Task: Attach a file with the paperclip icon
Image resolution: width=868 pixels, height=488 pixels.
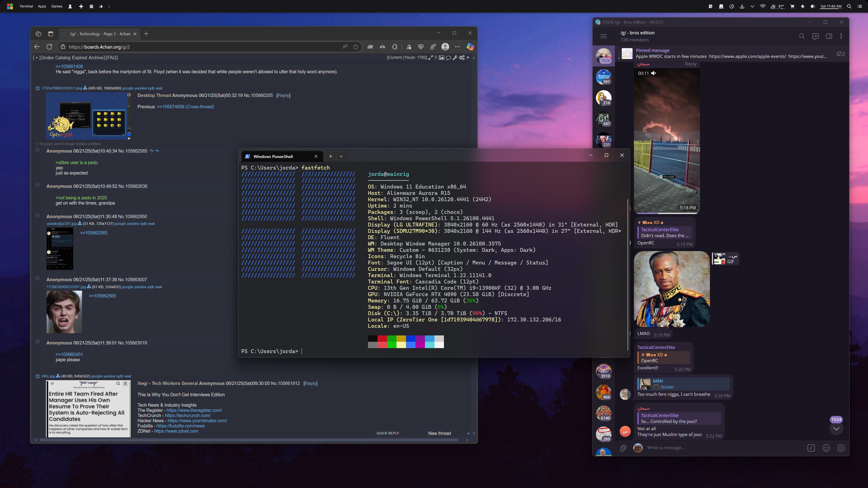Action: 623,448
